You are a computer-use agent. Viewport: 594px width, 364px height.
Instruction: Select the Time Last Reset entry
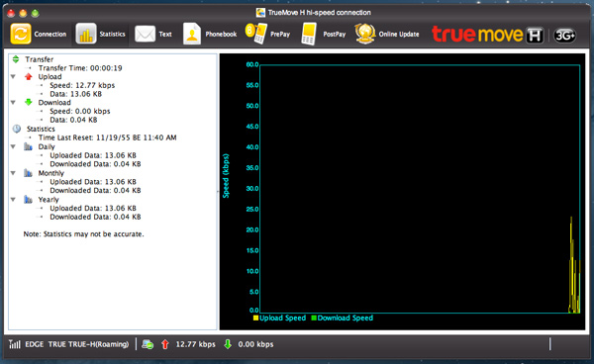click(x=107, y=137)
